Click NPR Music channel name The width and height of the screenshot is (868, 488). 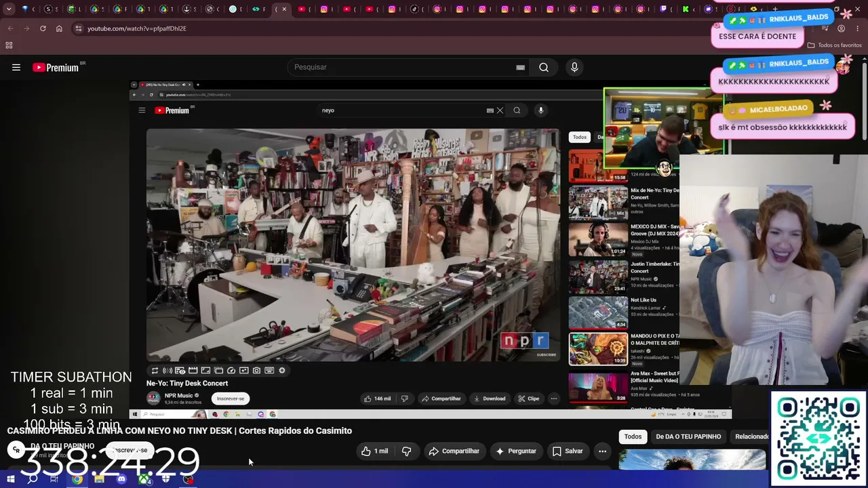point(179,396)
